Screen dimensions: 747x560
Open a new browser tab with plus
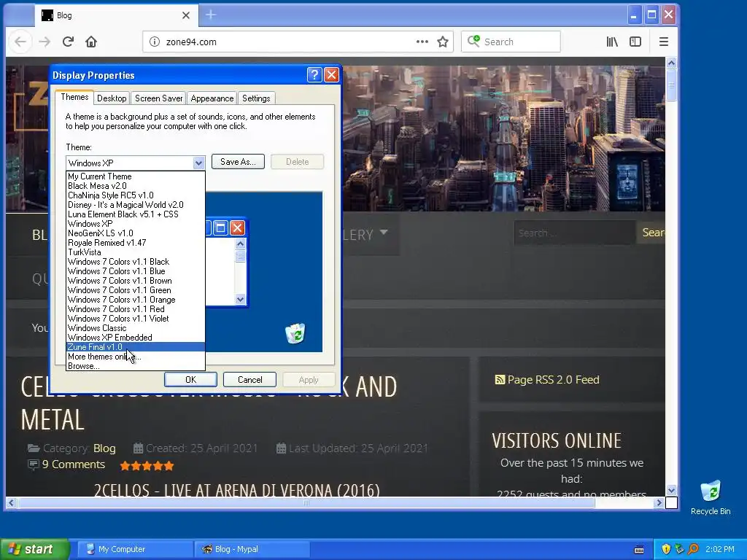pyautogui.click(x=211, y=15)
